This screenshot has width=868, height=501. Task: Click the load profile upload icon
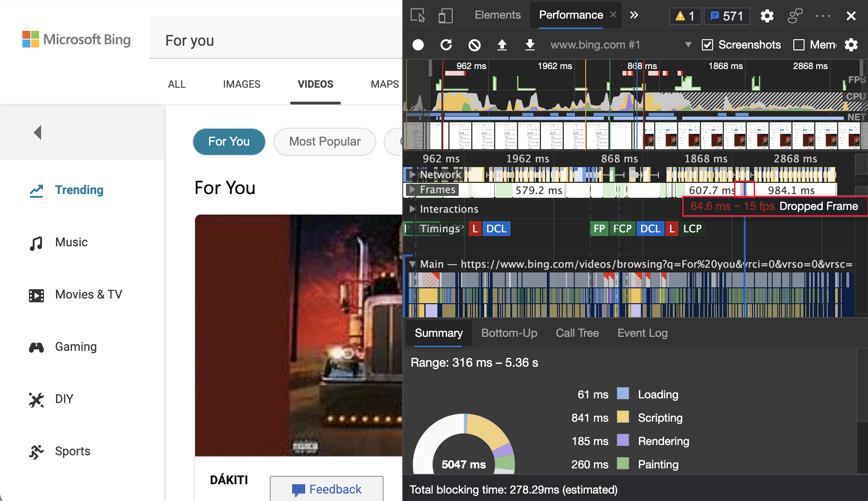pyautogui.click(x=502, y=45)
